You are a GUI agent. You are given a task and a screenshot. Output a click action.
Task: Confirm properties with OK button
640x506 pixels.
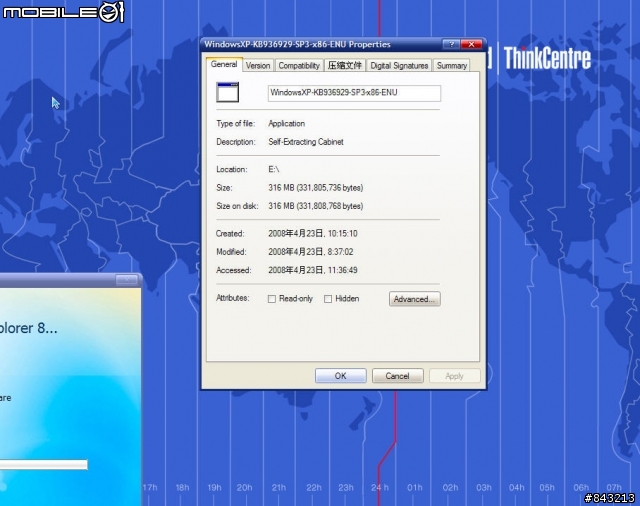[x=340, y=376]
